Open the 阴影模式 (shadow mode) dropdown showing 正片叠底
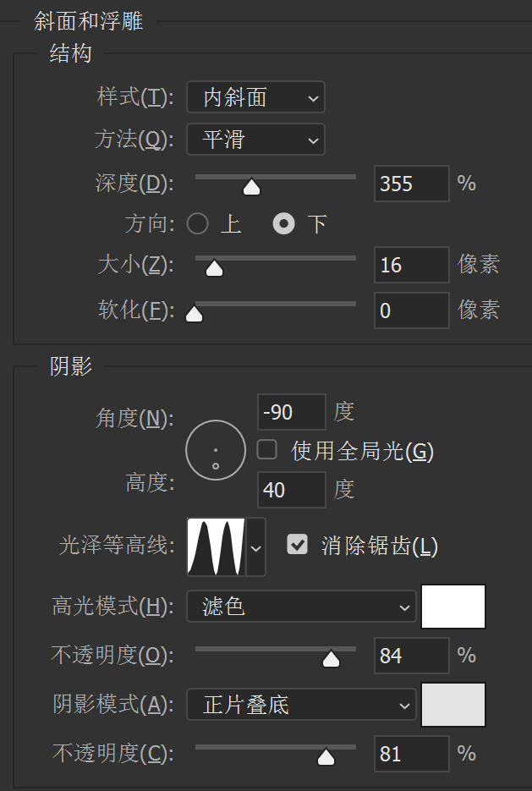 coord(301,705)
